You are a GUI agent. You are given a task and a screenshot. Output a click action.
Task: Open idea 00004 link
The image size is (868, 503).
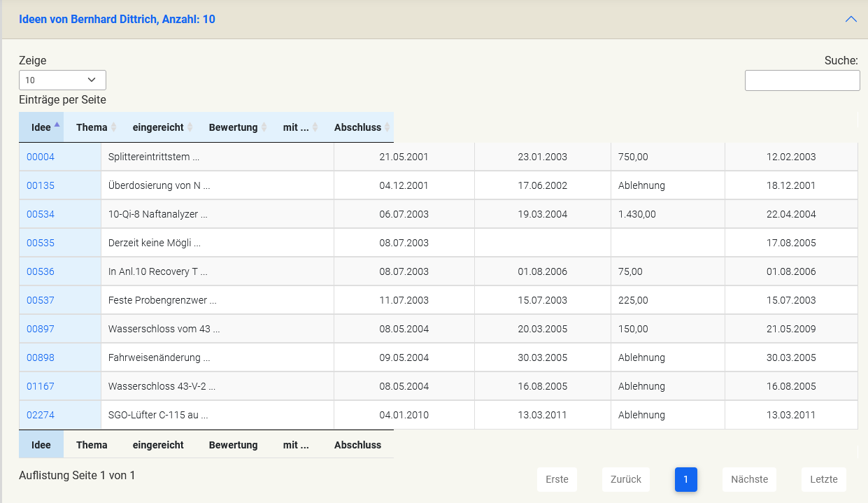click(41, 157)
